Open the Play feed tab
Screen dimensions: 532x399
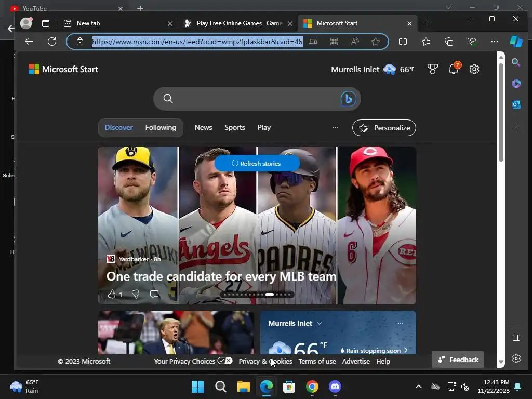coord(264,128)
